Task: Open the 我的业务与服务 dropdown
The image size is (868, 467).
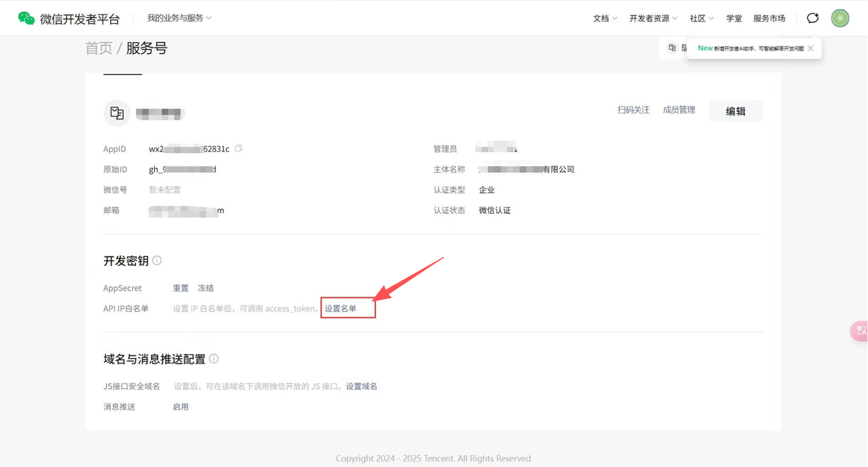Action: coord(179,18)
